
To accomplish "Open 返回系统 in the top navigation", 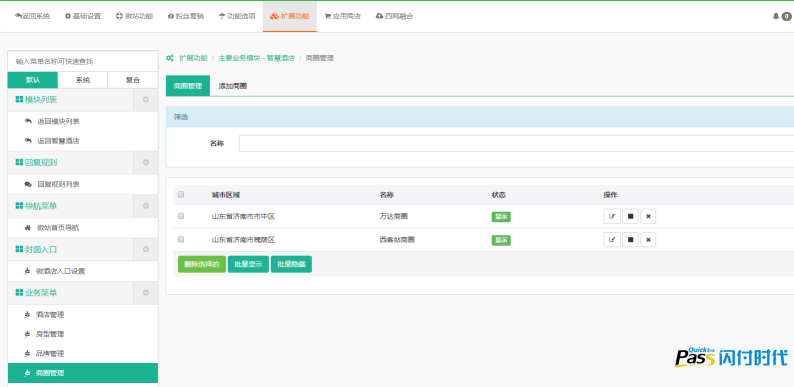I will pos(32,16).
